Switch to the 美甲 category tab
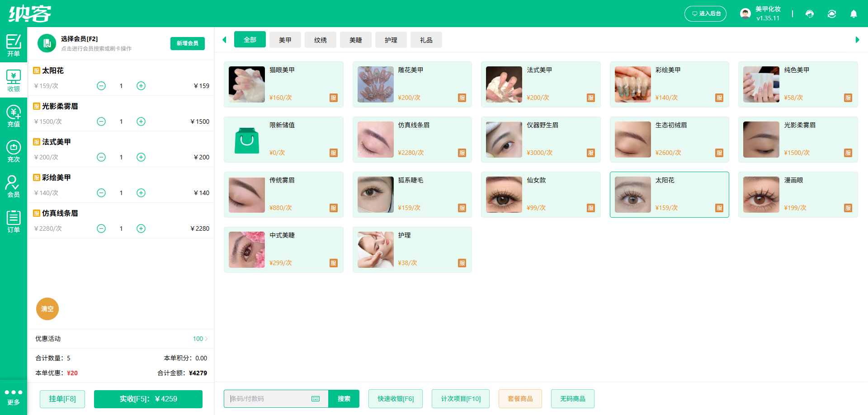 [x=285, y=40]
